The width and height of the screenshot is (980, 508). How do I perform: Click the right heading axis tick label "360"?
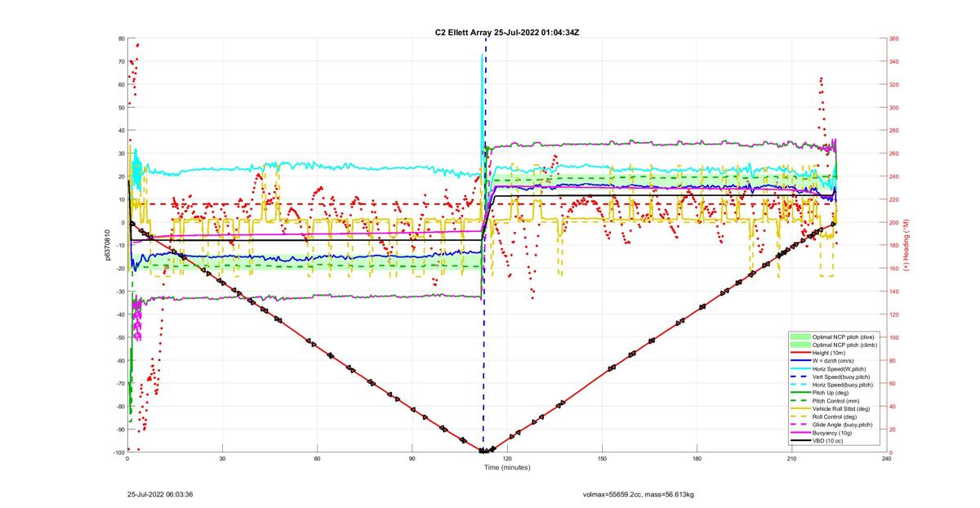894,38
